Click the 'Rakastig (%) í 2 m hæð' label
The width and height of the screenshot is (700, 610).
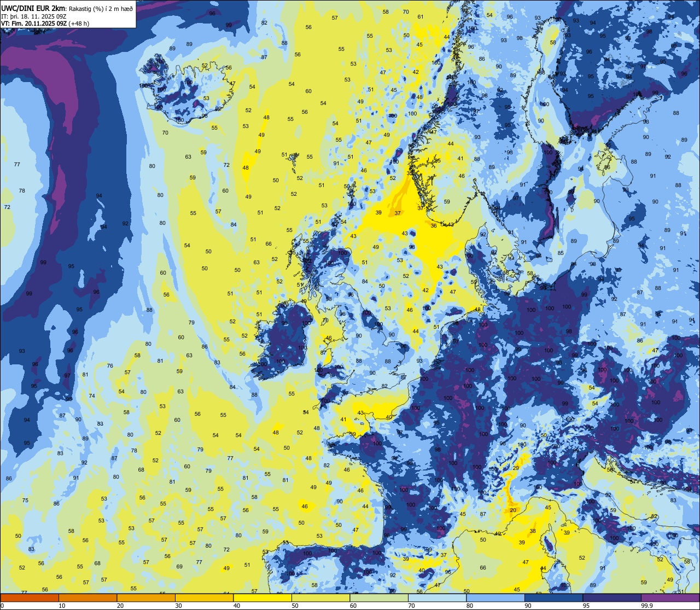pyautogui.click(x=100, y=8)
